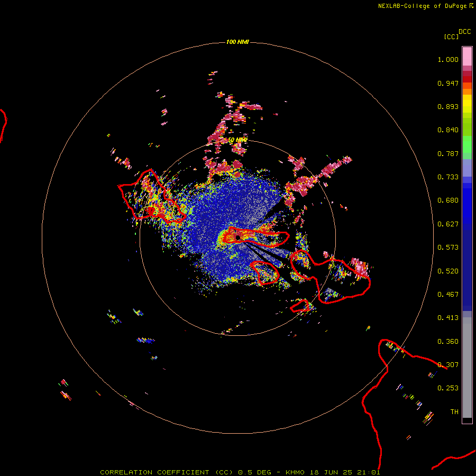
Task: Click the 0.520 legend value
Action: pos(448,271)
